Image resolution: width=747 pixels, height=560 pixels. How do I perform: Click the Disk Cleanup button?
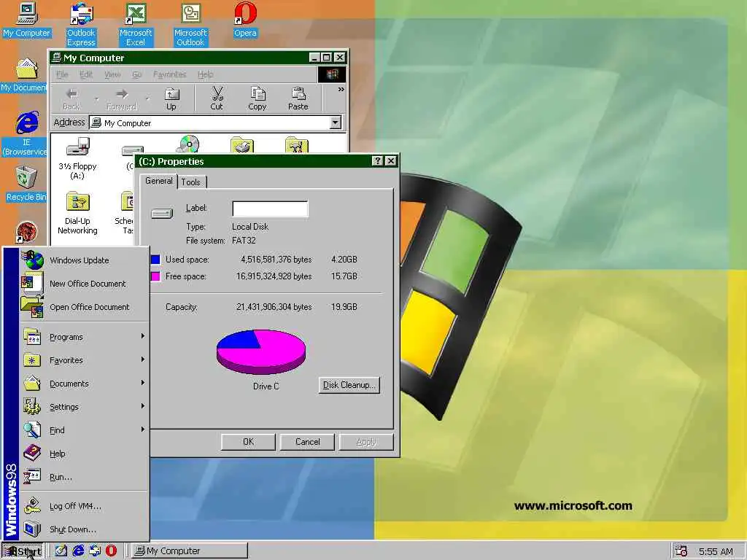click(349, 385)
